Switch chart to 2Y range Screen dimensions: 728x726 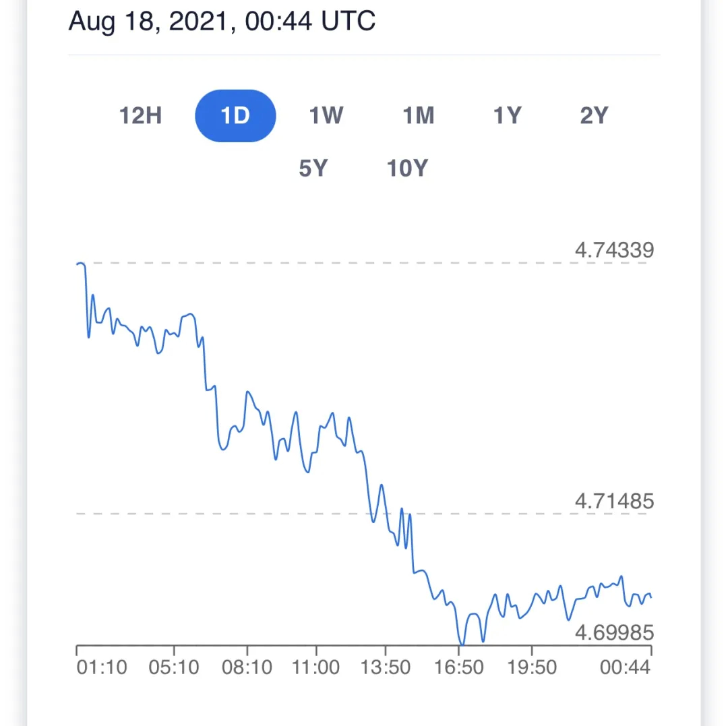pos(594,115)
